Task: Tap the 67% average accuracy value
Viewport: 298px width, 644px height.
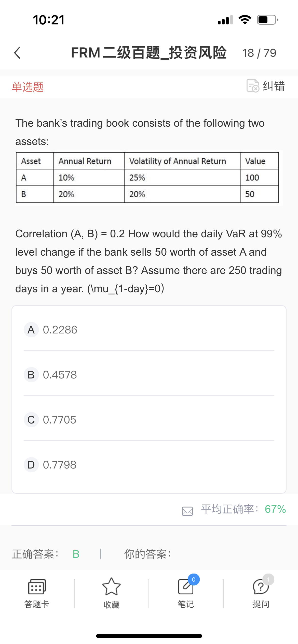Action: (275, 509)
